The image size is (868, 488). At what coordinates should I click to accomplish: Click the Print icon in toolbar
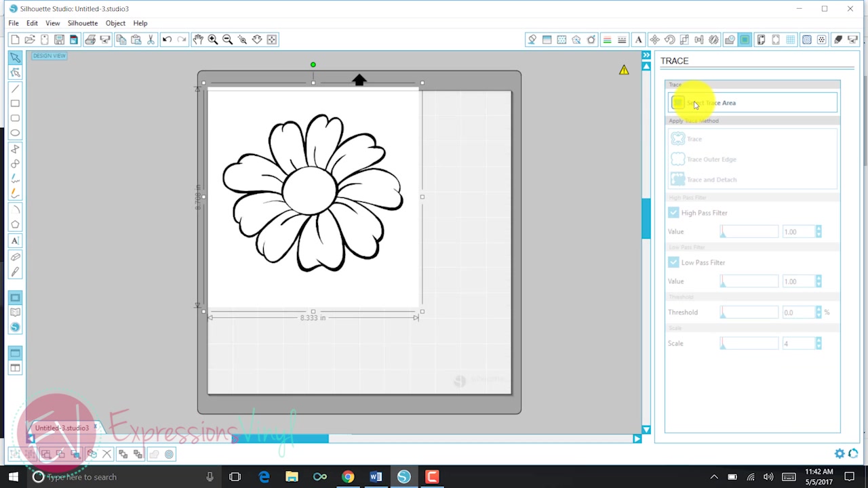click(90, 40)
